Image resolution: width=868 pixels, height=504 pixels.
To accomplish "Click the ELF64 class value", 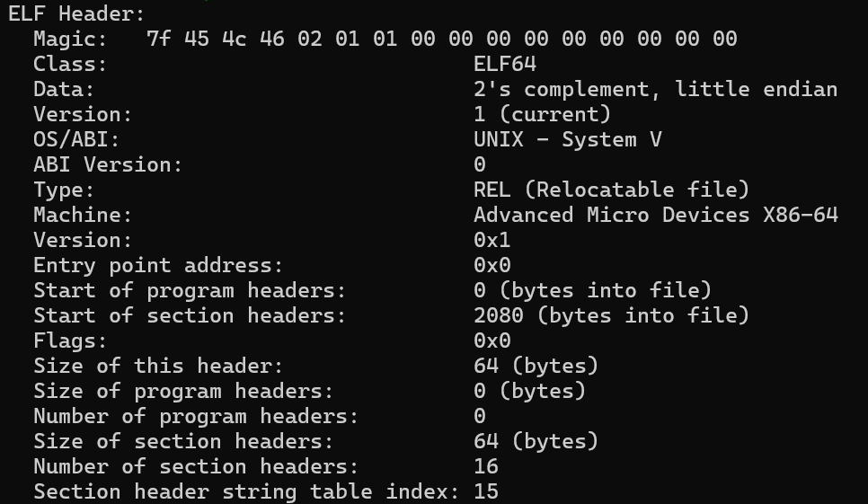I will click(504, 64).
